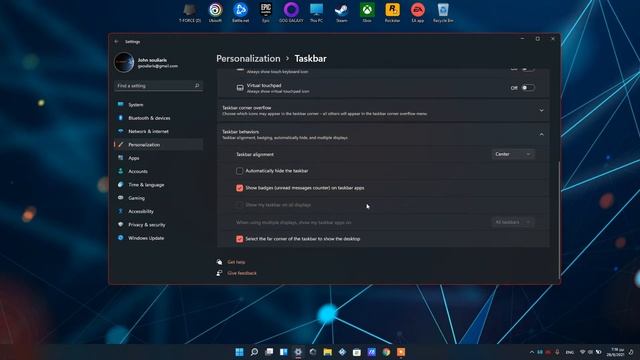
Task: Click the Personalization breadcrumb
Action: point(248,59)
